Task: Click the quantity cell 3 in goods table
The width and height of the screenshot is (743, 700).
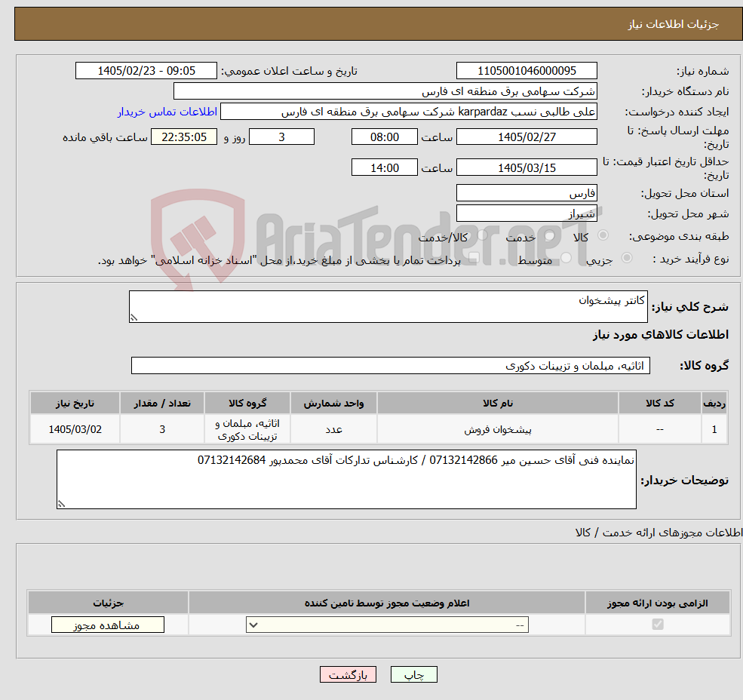Action: point(162,429)
